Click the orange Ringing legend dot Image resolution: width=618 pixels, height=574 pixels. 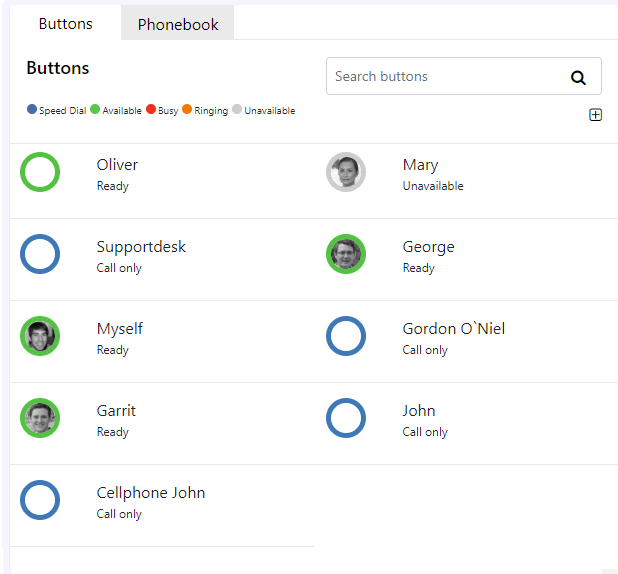pos(187,109)
